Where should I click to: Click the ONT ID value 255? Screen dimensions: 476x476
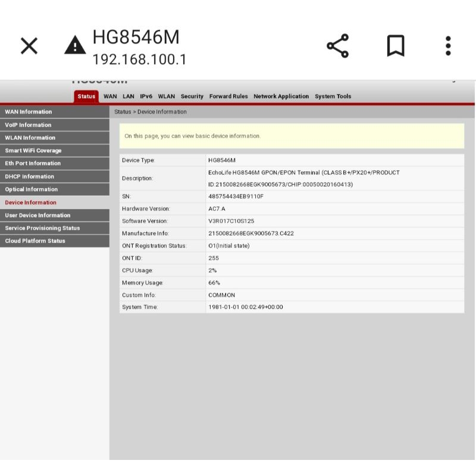(214, 258)
